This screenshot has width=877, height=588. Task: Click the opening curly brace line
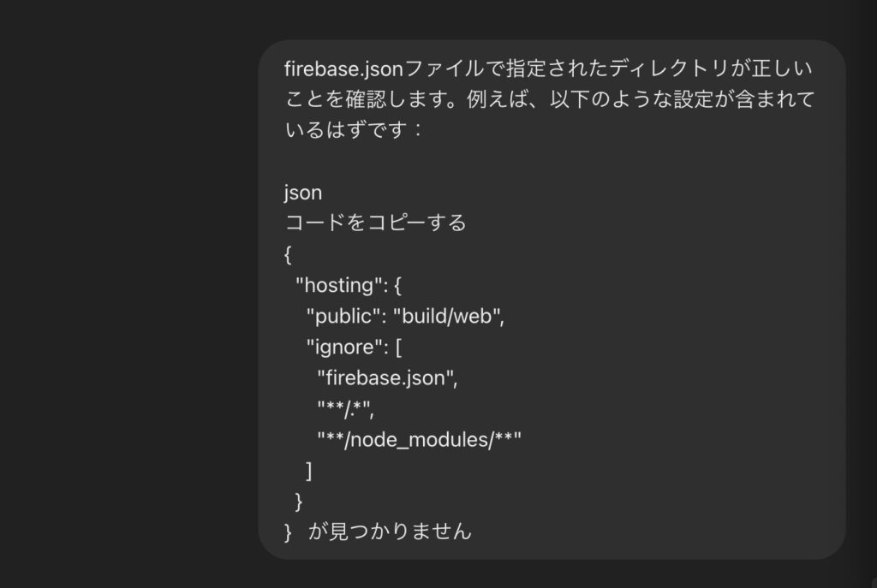tap(288, 254)
